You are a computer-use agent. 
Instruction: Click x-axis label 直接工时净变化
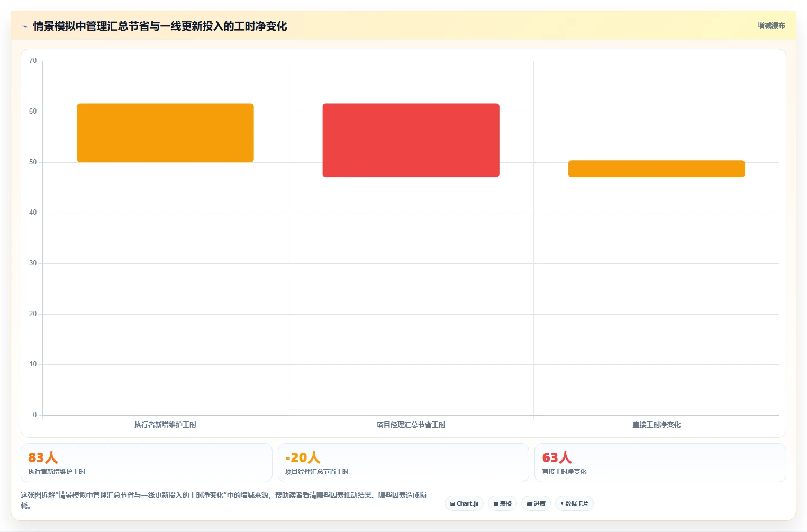point(656,425)
